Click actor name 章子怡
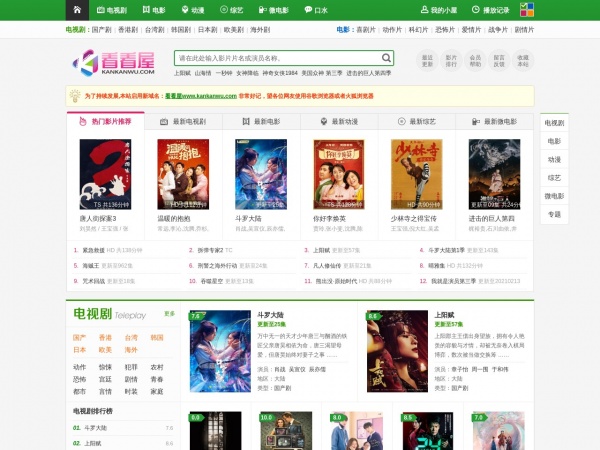The height and width of the screenshot is (450, 600). [x=460, y=369]
